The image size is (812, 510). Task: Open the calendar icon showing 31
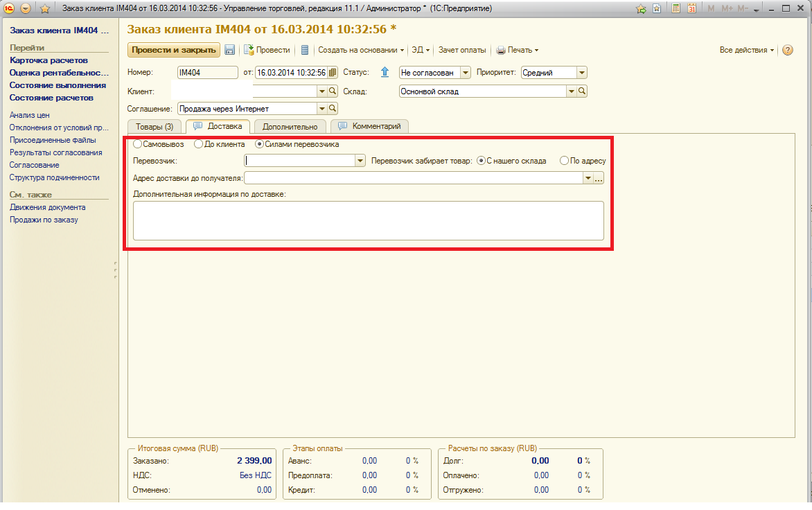pyautogui.click(x=692, y=8)
